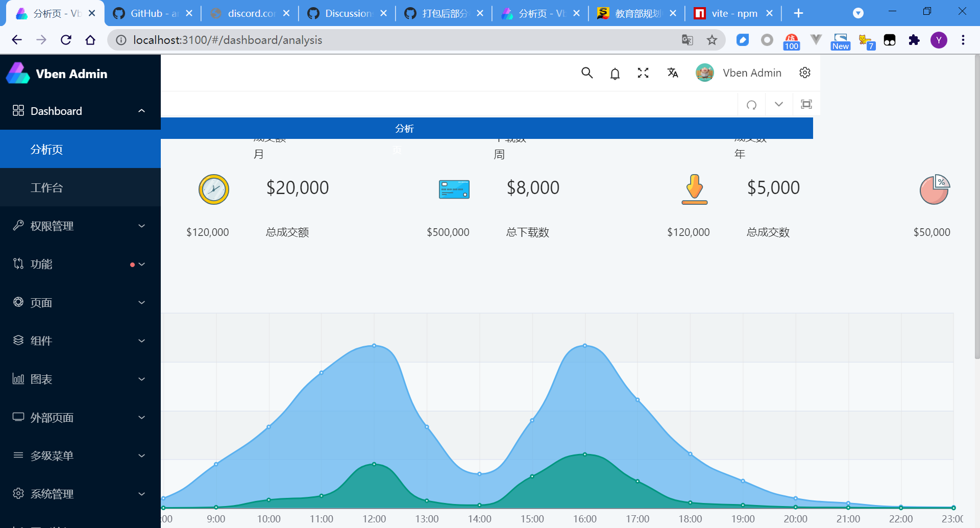The width and height of the screenshot is (980, 528).
Task: Click the pie chart percent icon
Action: (935, 189)
